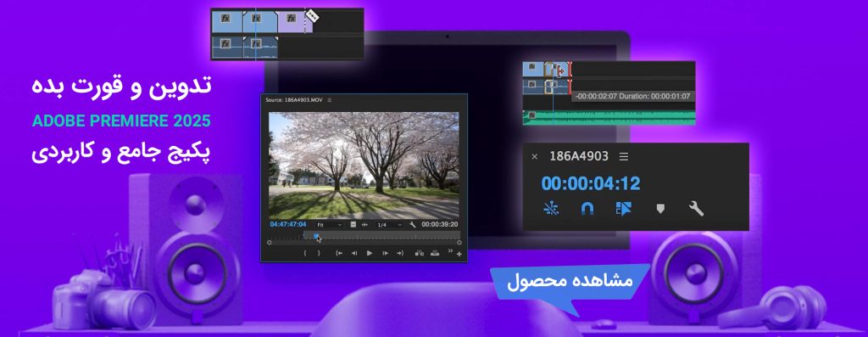This screenshot has width=868, height=337.
Task: Step forward one frame in Source monitor
Action: [x=386, y=253]
